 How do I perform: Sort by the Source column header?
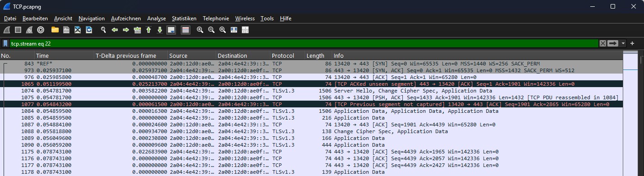192,56
